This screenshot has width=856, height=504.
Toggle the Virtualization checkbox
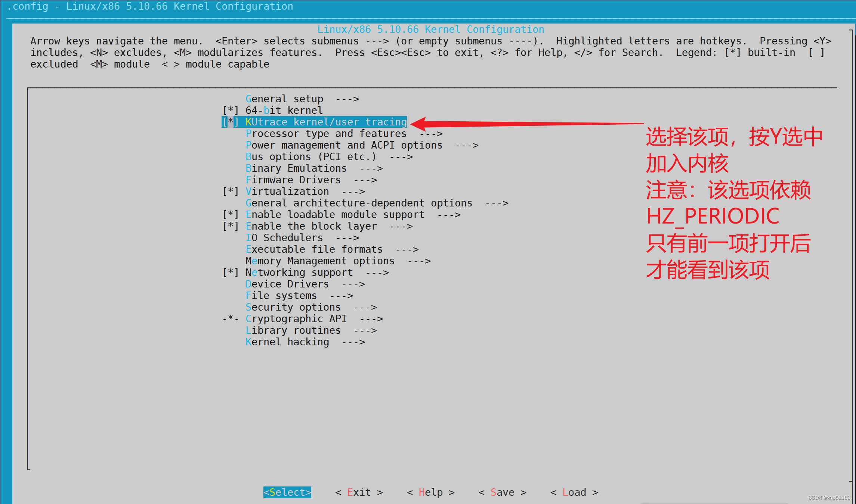pos(230,192)
